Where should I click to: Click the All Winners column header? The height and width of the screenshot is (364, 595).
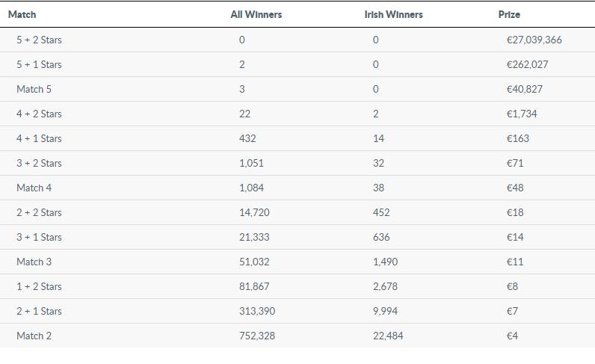click(256, 14)
